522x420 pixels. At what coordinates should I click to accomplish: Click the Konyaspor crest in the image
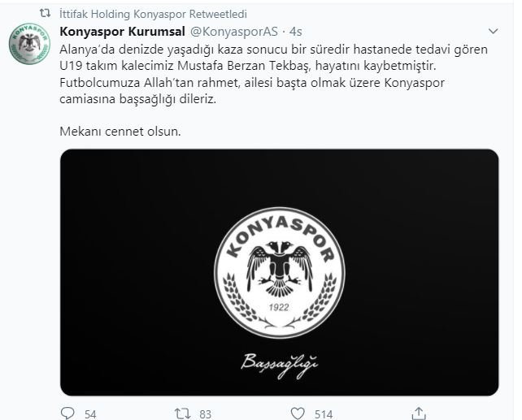280,272
